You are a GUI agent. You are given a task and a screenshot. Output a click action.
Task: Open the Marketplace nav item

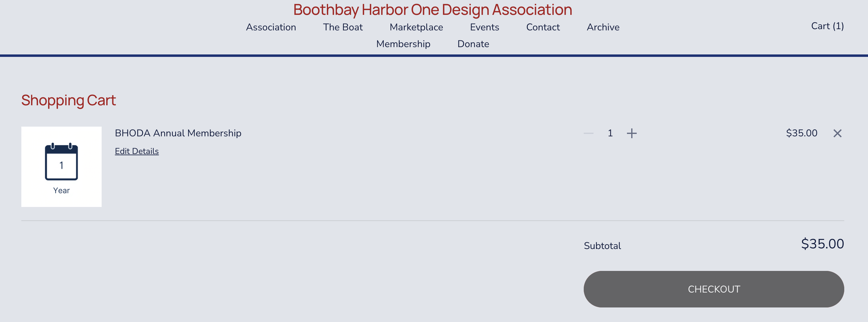tap(416, 27)
